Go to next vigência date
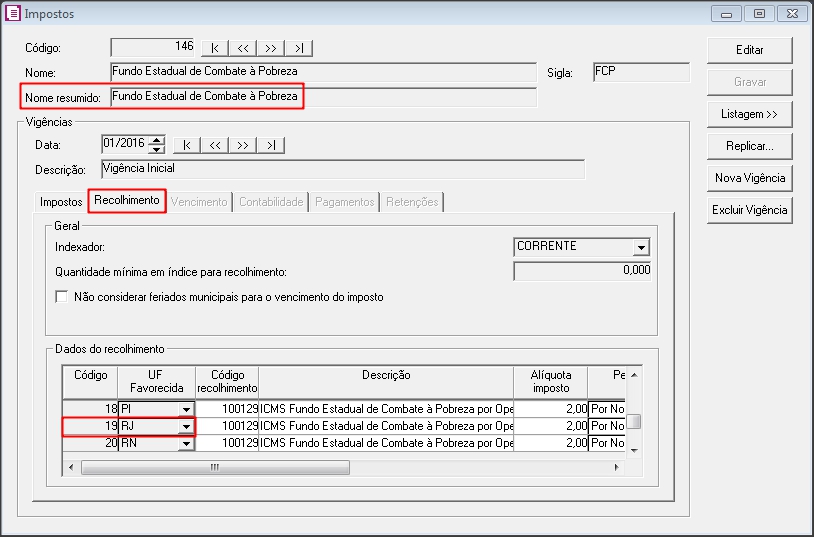Image resolution: width=814 pixels, height=537 pixels. point(243,145)
